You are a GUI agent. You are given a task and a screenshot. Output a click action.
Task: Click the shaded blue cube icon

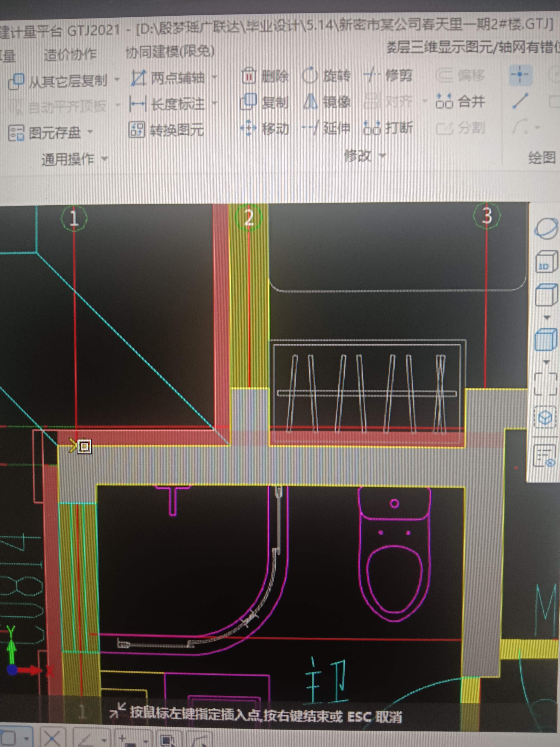coord(546,340)
